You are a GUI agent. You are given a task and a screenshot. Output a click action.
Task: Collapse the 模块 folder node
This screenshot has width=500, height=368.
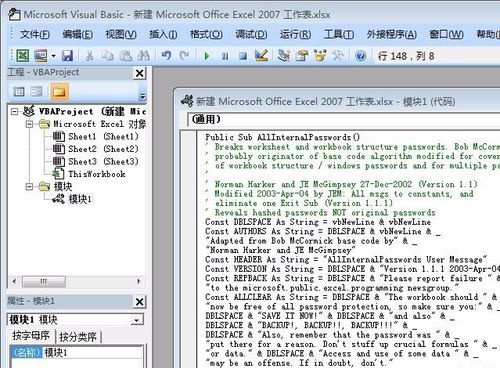click(29, 187)
